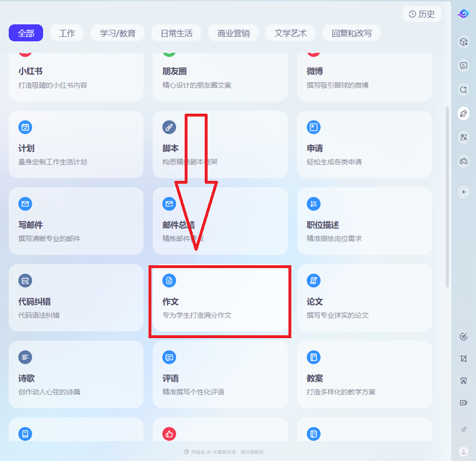Open the cube with sparkle sidebar icon
The height and width of the screenshot is (461, 476).
(463, 42)
